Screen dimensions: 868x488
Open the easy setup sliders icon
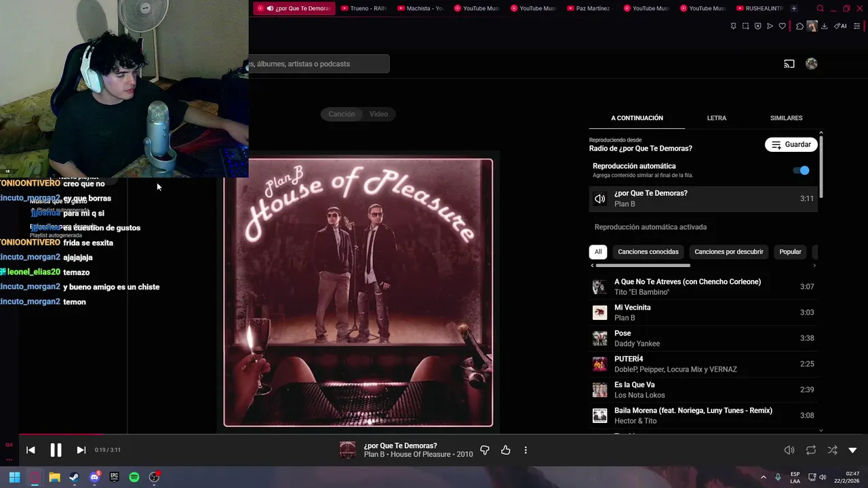pyautogui.click(x=857, y=26)
